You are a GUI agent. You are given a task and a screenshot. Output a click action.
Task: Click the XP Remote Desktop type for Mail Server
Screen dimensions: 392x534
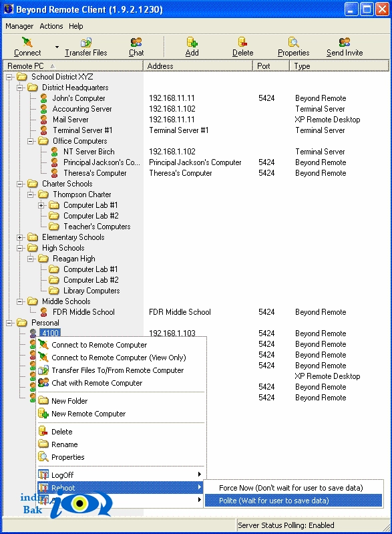(x=327, y=120)
